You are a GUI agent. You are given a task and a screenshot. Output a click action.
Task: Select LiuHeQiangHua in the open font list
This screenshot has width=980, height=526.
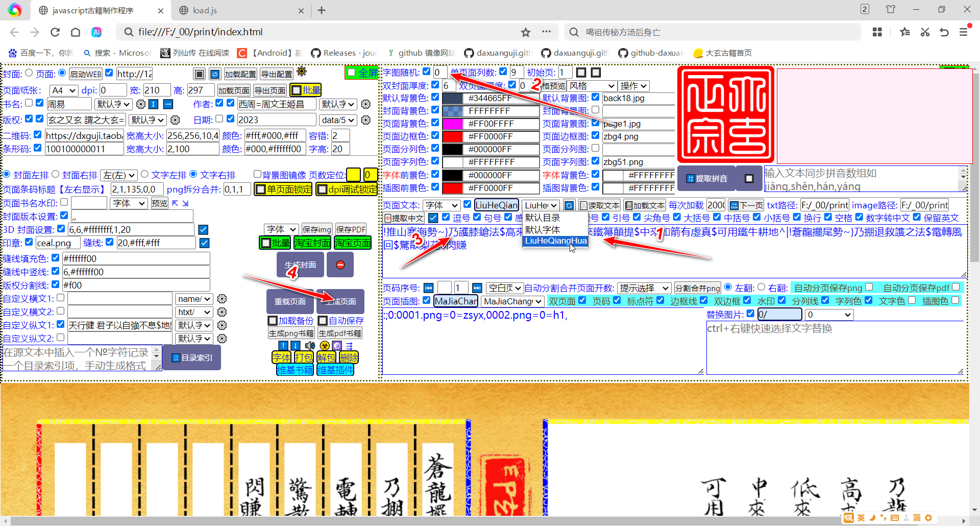click(555, 241)
